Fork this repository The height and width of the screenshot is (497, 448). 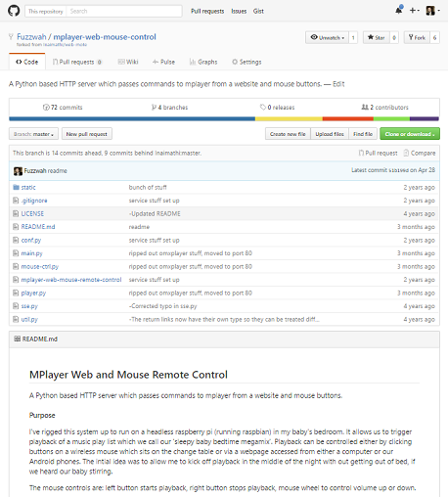click(417, 37)
